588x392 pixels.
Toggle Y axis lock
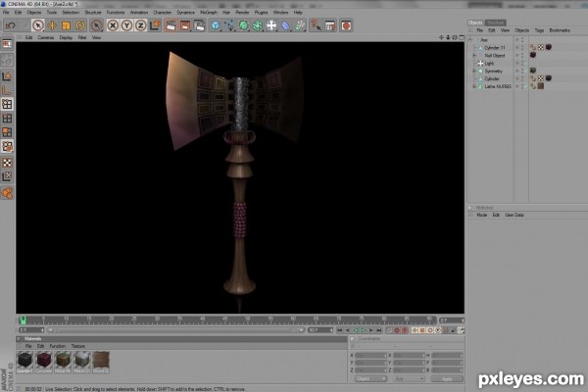pyautogui.click(x=126, y=25)
